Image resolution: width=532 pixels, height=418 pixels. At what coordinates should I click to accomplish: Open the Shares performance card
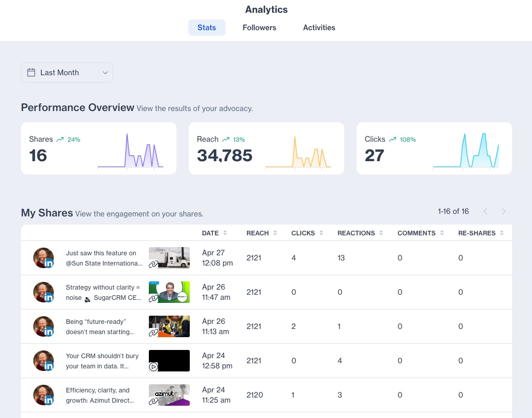click(x=99, y=148)
